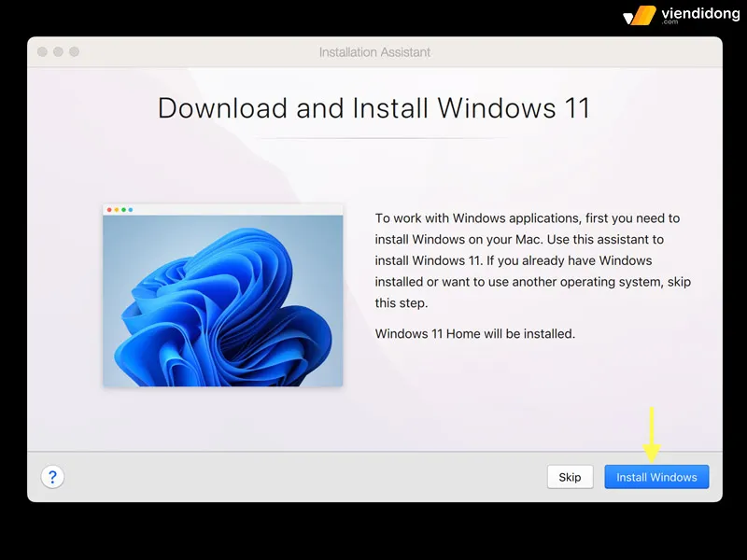Image resolution: width=747 pixels, height=560 pixels.
Task: Click the mini window title bar in the preview
Action: (x=224, y=207)
